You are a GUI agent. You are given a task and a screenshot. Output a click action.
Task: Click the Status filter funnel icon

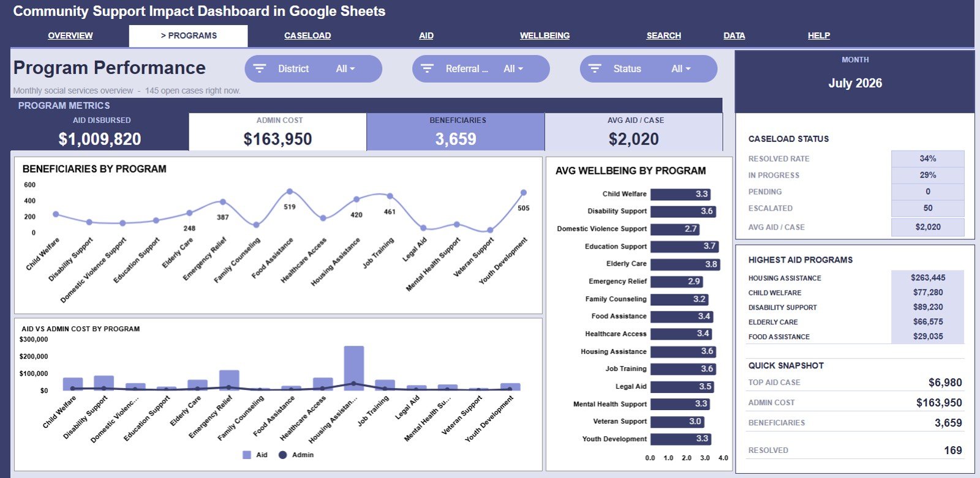595,69
